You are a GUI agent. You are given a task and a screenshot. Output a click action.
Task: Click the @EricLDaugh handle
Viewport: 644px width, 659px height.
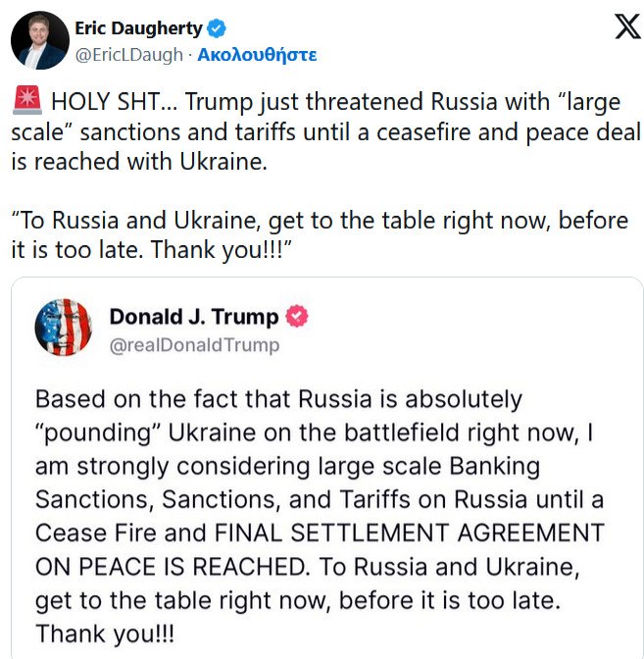[129, 55]
